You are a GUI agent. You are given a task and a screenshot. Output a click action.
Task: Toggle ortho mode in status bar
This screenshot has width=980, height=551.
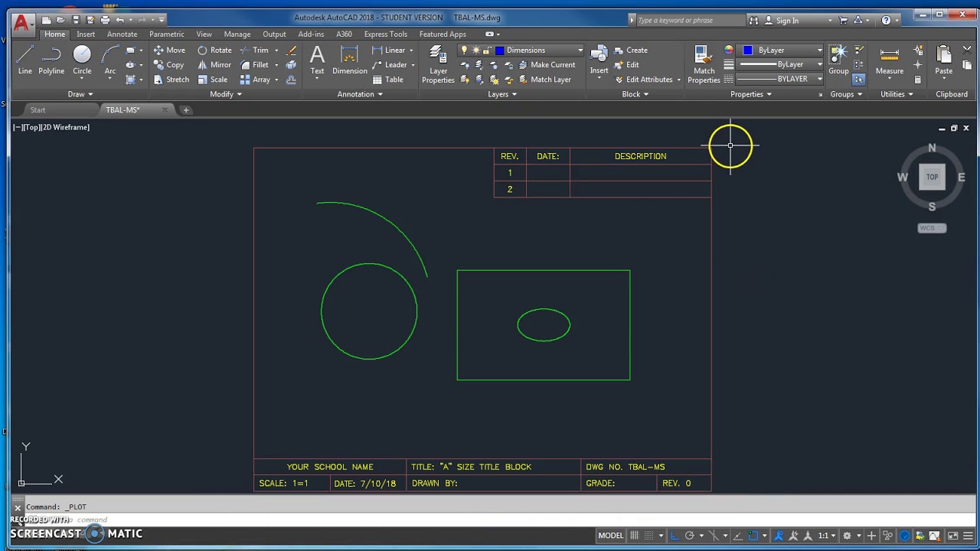(x=674, y=536)
